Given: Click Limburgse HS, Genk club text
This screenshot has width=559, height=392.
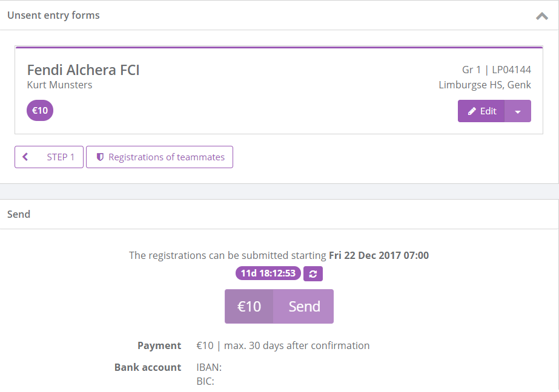Looking at the screenshot, I should point(485,85).
